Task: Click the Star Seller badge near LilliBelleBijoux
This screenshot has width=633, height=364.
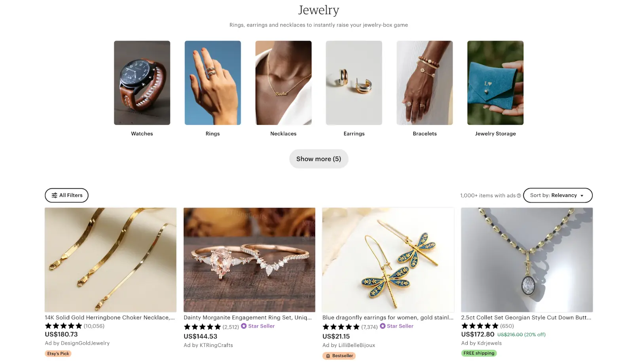Action: click(397, 326)
